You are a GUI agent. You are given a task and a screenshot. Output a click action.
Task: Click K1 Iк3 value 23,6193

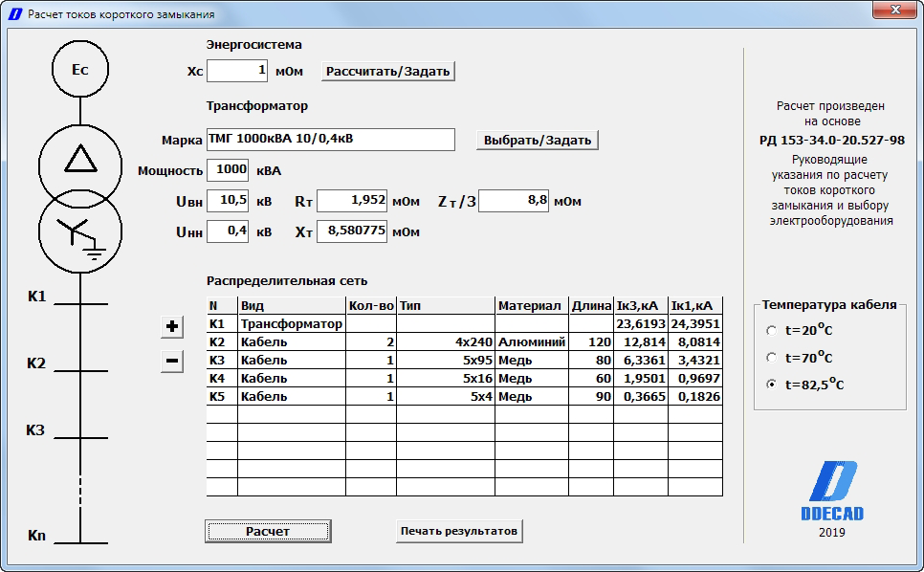[x=641, y=323]
